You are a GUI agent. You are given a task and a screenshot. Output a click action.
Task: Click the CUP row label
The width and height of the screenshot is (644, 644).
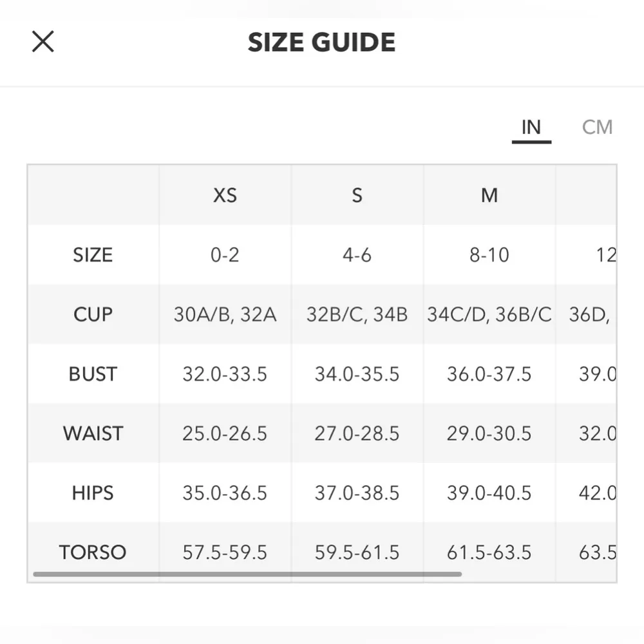(93, 315)
